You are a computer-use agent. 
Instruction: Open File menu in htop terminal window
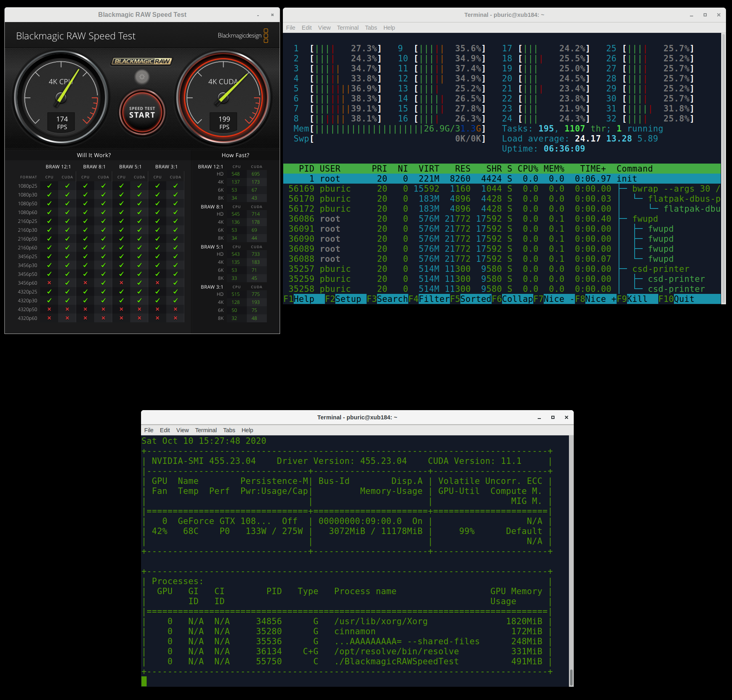pos(290,28)
